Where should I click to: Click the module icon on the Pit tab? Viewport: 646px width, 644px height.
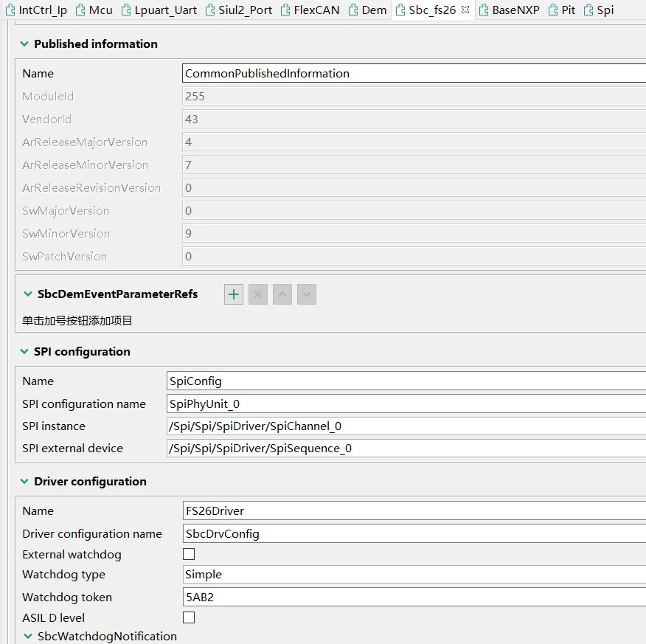tap(552, 10)
